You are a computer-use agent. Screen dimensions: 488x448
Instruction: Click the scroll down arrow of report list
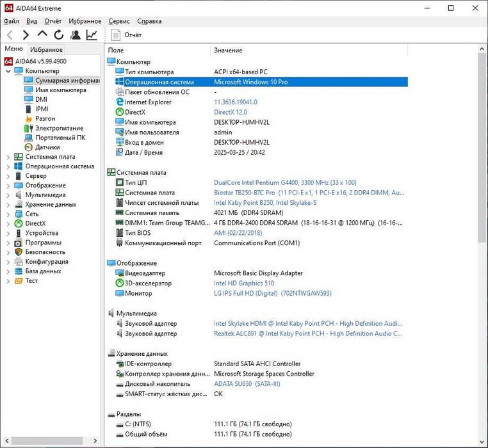(x=482, y=442)
